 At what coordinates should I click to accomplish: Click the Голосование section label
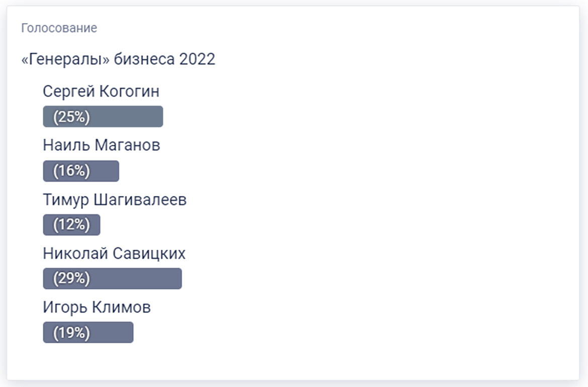pos(59,28)
